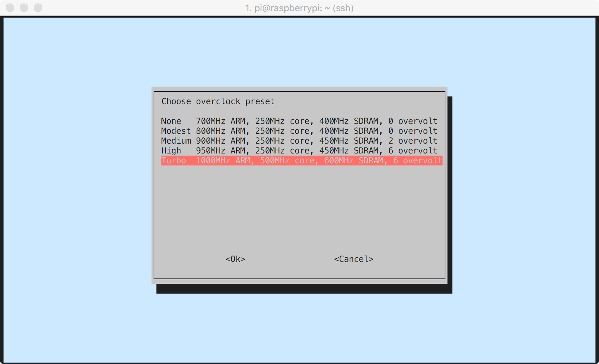Maximize the terminal window with zoom button

click(x=38, y=8)
